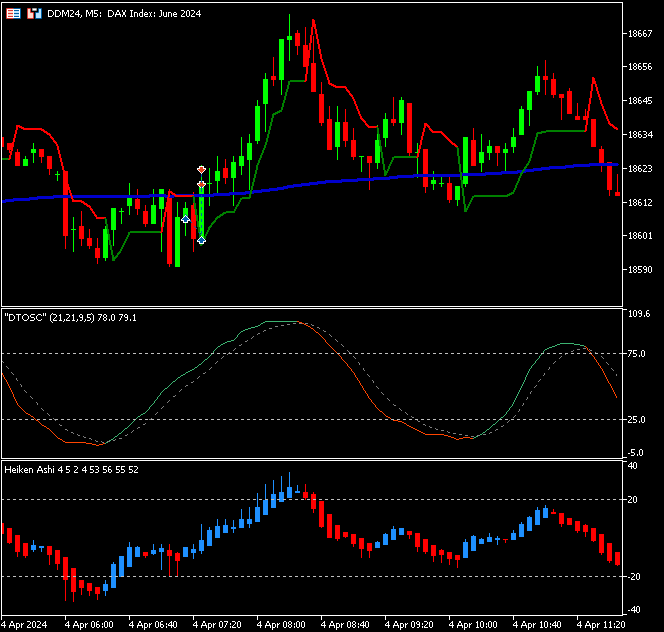Click the 18667 price scale label
Screen dimensions: 664x632
[x=640, y=34]
